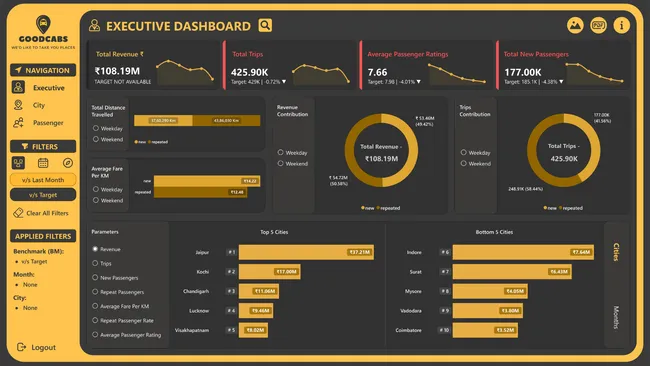Click the Total Trips KPI card
650x366 pixels.
coord(289,65)
